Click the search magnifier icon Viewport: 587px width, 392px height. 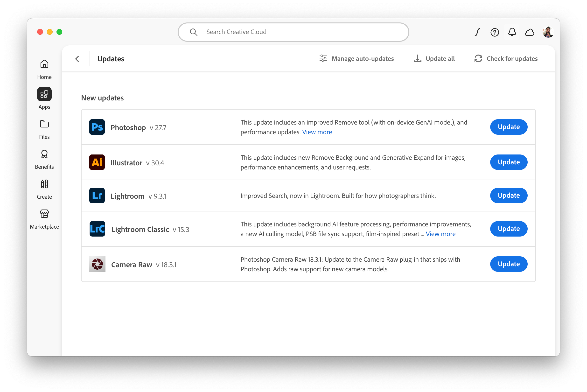pos(194,32)
